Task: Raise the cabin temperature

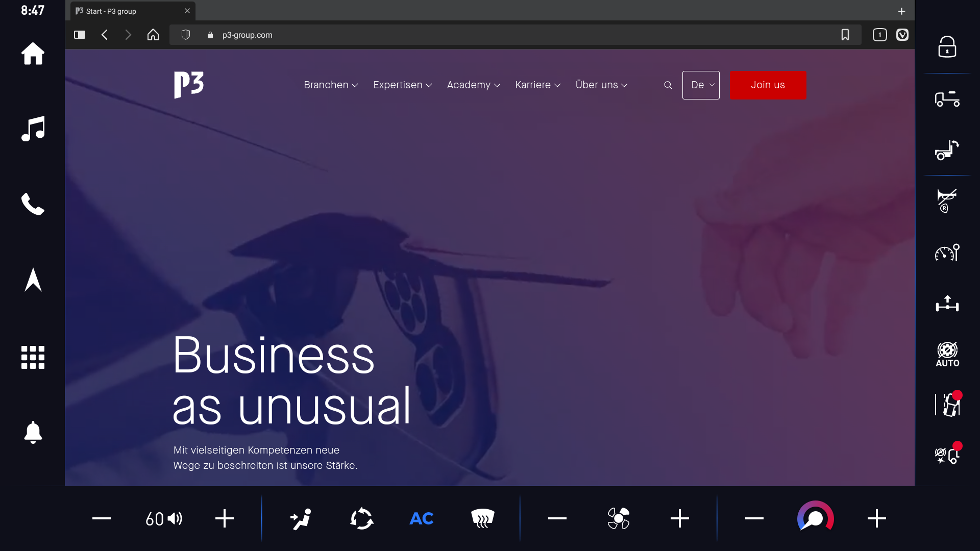Action: [x=876, y=518]
